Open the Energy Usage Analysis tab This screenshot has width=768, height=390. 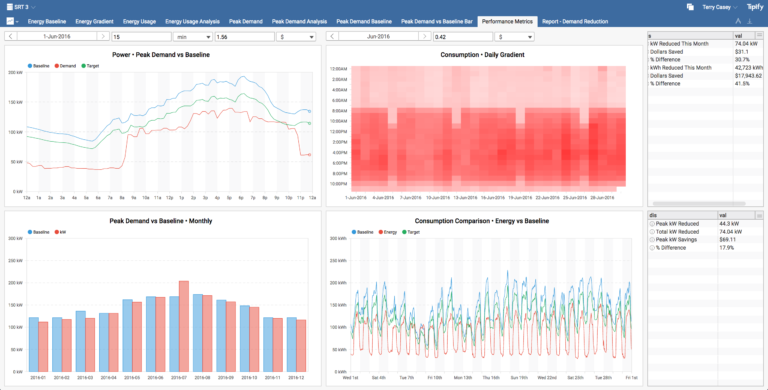tap(192, 22)
